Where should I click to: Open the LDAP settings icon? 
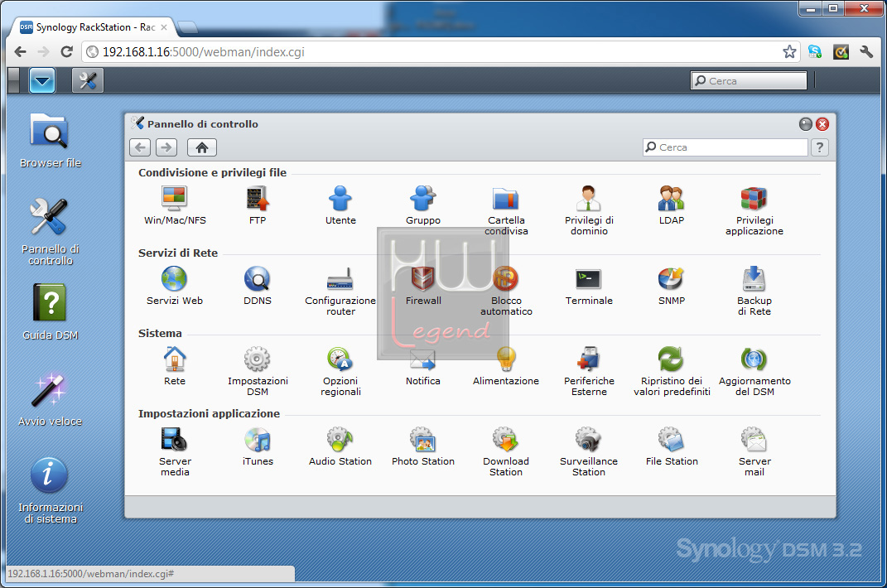[672, 205]
